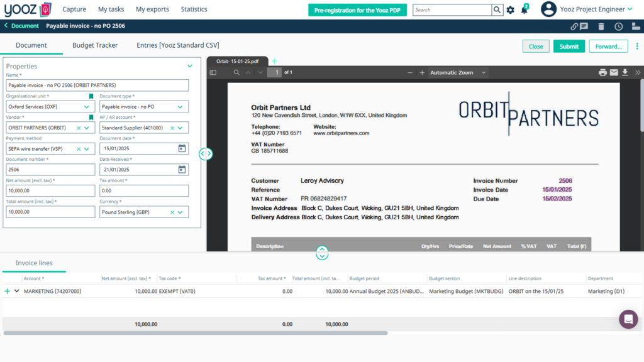Open the user profile avatar icon
The width and height of the screenshot is (644, 362).
(x=548, y=9)
